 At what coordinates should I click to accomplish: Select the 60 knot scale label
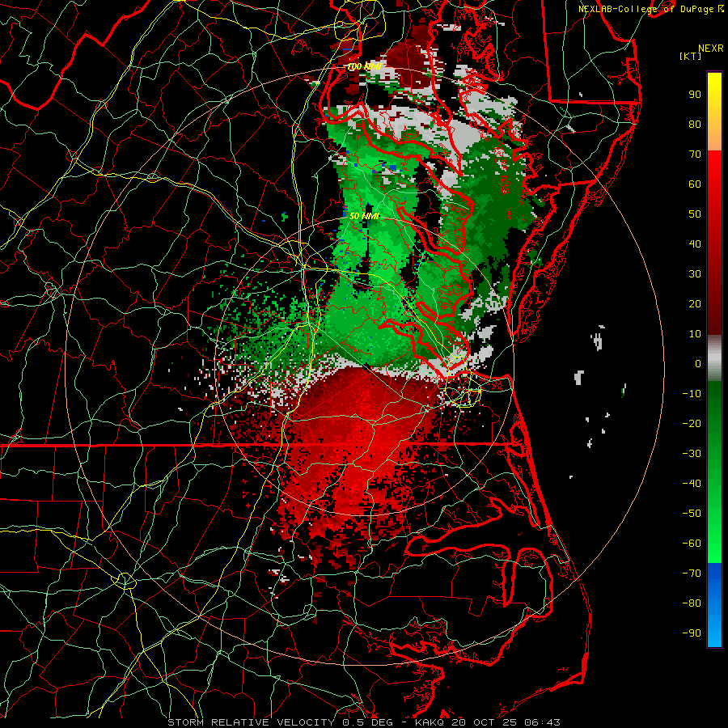click(x=695, y=184)
